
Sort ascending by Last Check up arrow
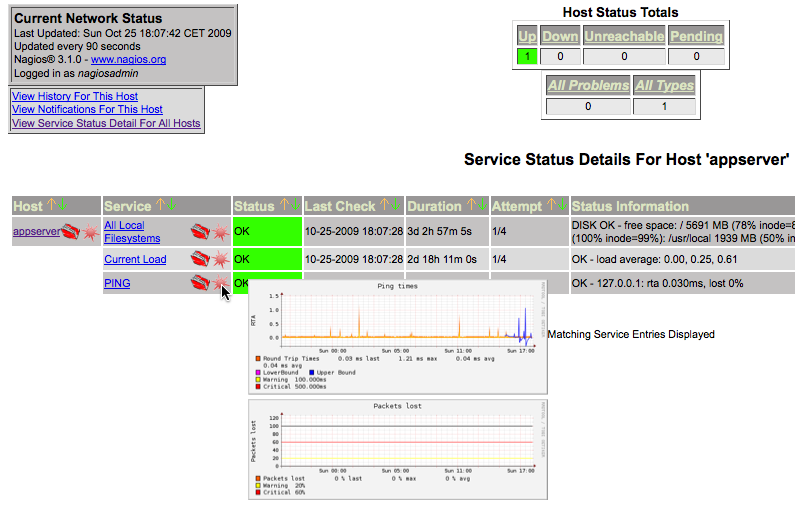(x=383, y=206)
